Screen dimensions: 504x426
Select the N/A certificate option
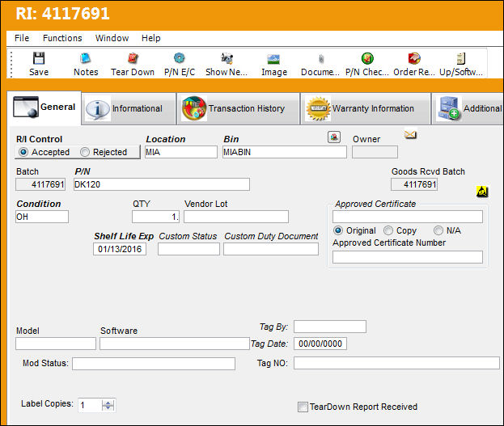click(x=438, y=230)
